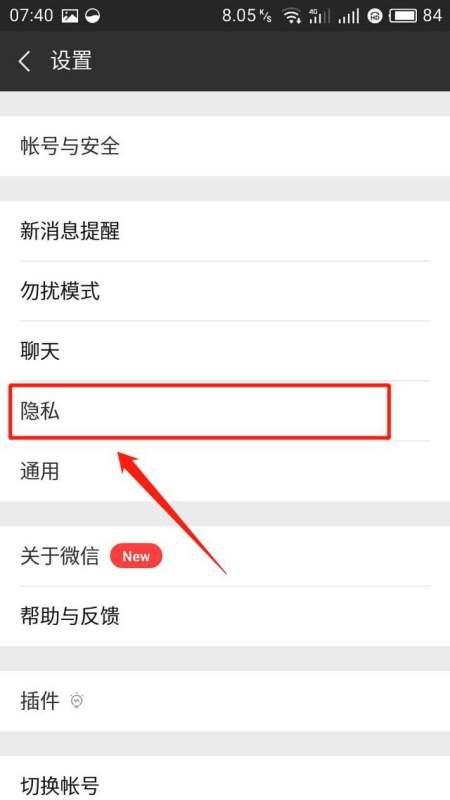Image resolution: width=450 pixels, height=800 pixels.
Task: Tap the back arrow in header
Action: click(24, 61)
